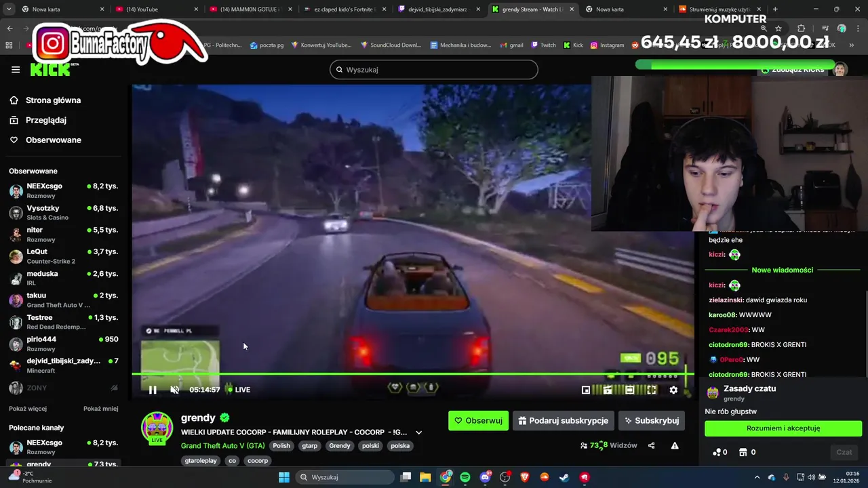Open browser extensions puzzle icon
The image size is (868, 488).
point(801,28)
